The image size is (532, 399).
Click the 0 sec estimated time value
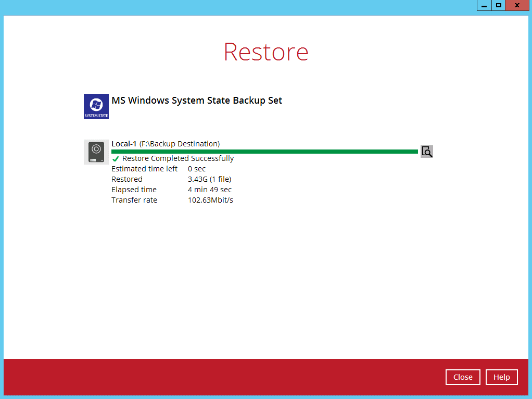point(197,169)
